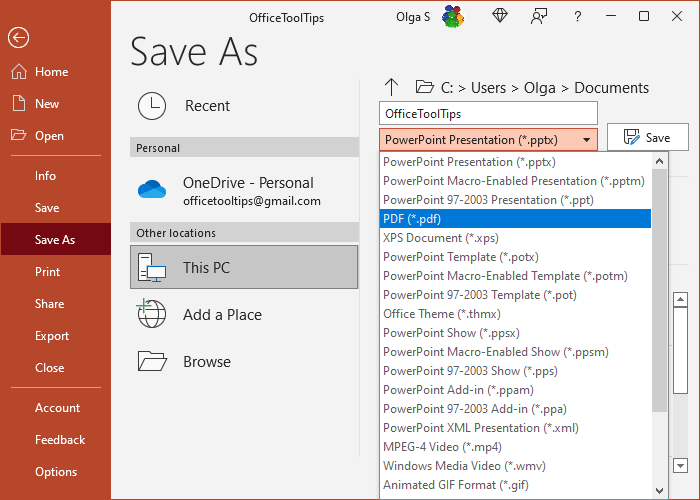Click the feedback person icon in title bar
The width and height of the screenshot is (700, 500).
539,17
